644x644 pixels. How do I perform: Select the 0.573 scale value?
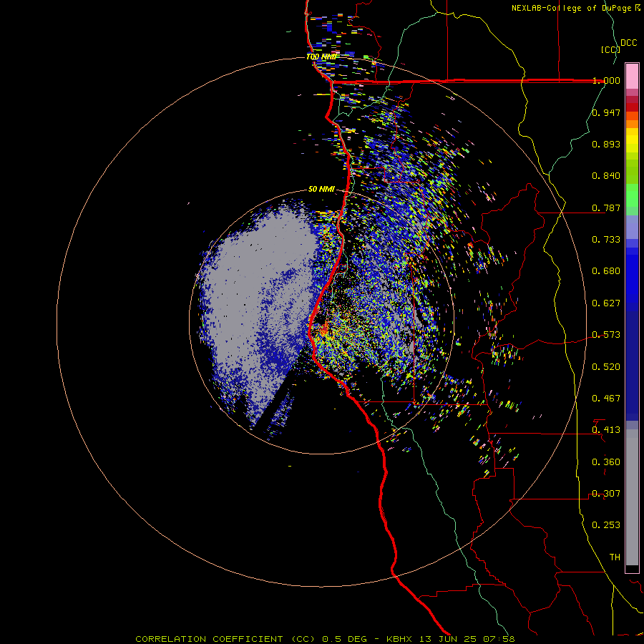pos(606,335)
